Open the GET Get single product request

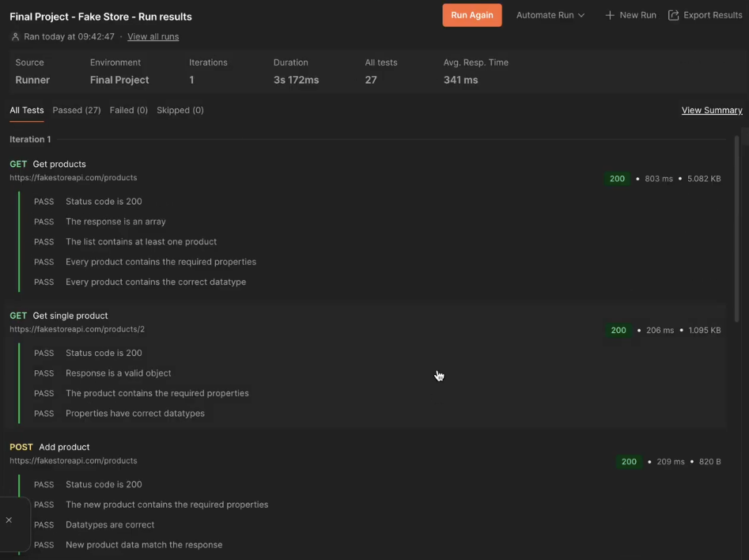(59, 316)
